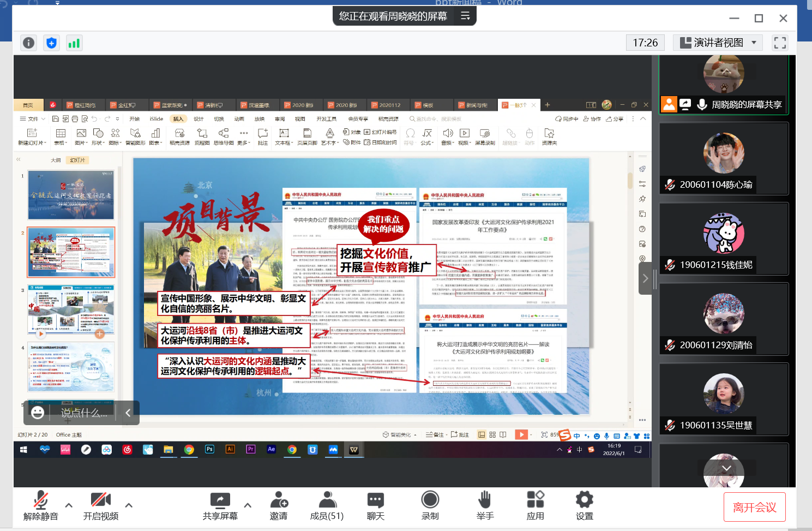Expand share options arrow beside 共享屏幕
Screen dimensions: 812x531
pyautogui.click(x=248, y=505)
